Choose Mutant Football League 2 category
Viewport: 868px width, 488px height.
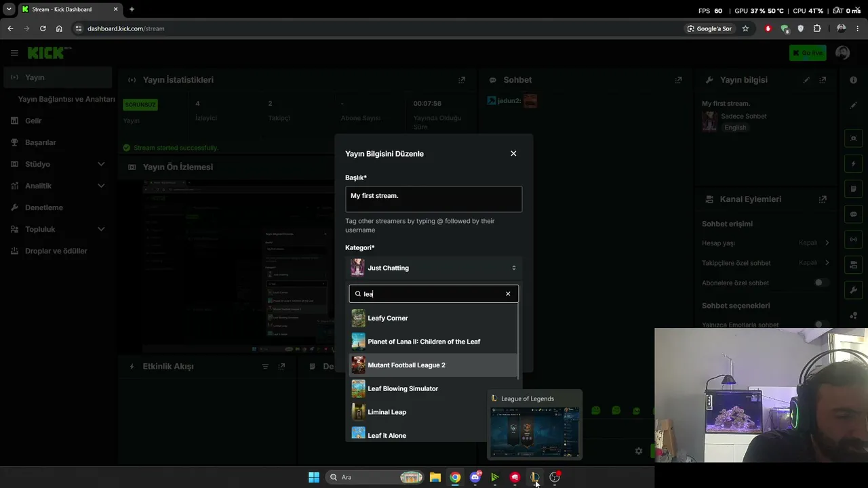433,365
